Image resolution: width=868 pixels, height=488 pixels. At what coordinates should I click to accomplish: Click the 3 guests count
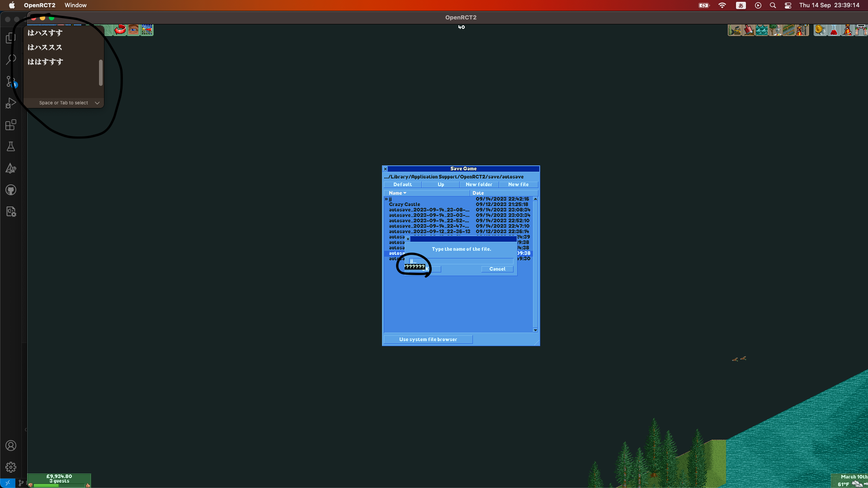(59, 481)
